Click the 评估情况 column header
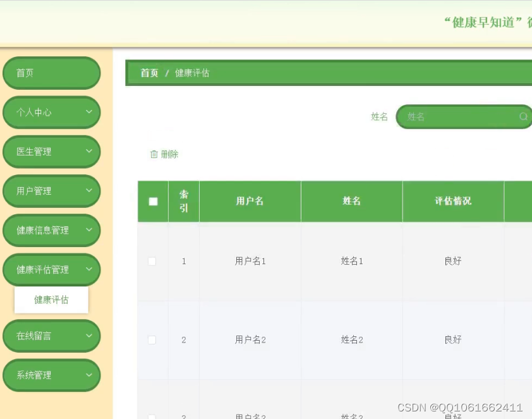The width and height of the screenshot is (532, 419). [x=452, y=201]
